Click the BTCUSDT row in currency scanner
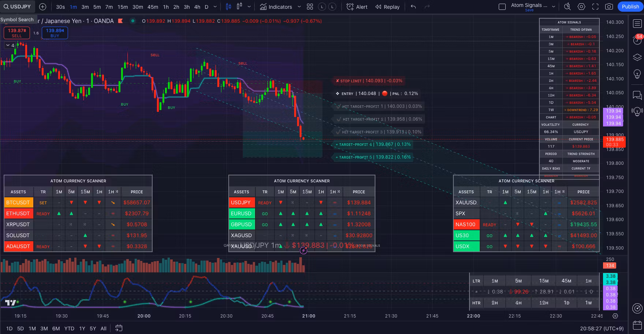The image size is (644, 334). pos(78,202)
